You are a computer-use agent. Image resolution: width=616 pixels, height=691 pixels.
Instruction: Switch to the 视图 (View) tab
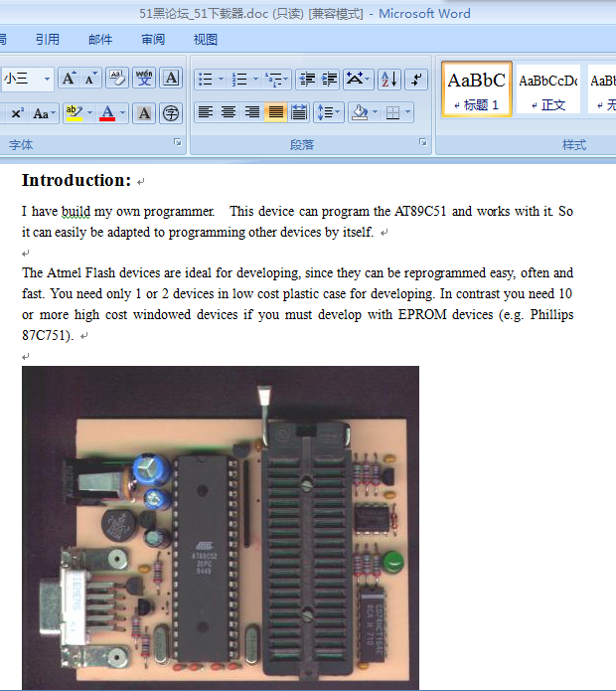206,40
